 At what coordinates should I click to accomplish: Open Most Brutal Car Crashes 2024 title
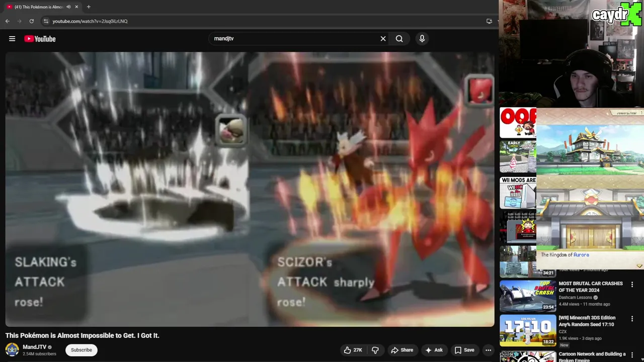[591, 287]
